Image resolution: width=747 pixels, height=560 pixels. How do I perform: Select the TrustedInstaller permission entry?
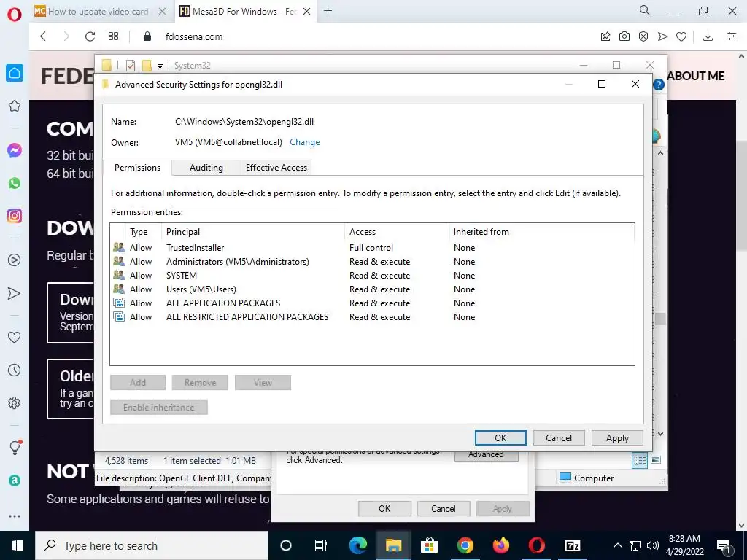coord(371,248)
